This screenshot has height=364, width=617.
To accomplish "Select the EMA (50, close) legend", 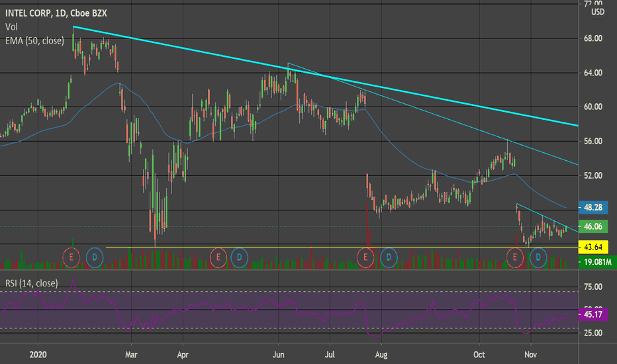I will pos(34,40).
